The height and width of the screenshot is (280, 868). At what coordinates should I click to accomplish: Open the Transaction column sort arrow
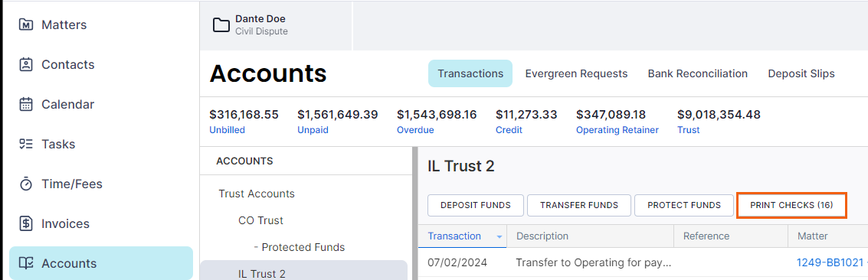[500, 236]
